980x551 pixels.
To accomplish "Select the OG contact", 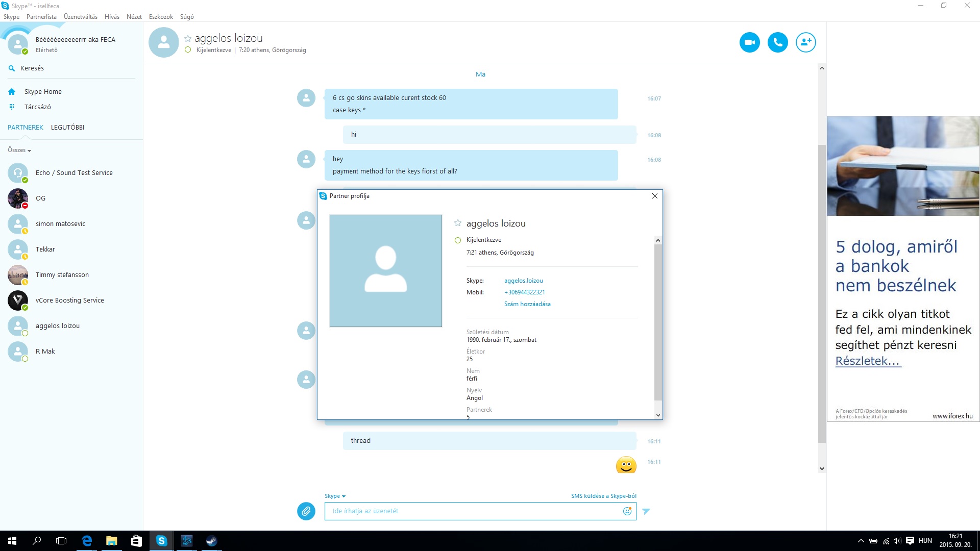I will [x=71, y=198].
